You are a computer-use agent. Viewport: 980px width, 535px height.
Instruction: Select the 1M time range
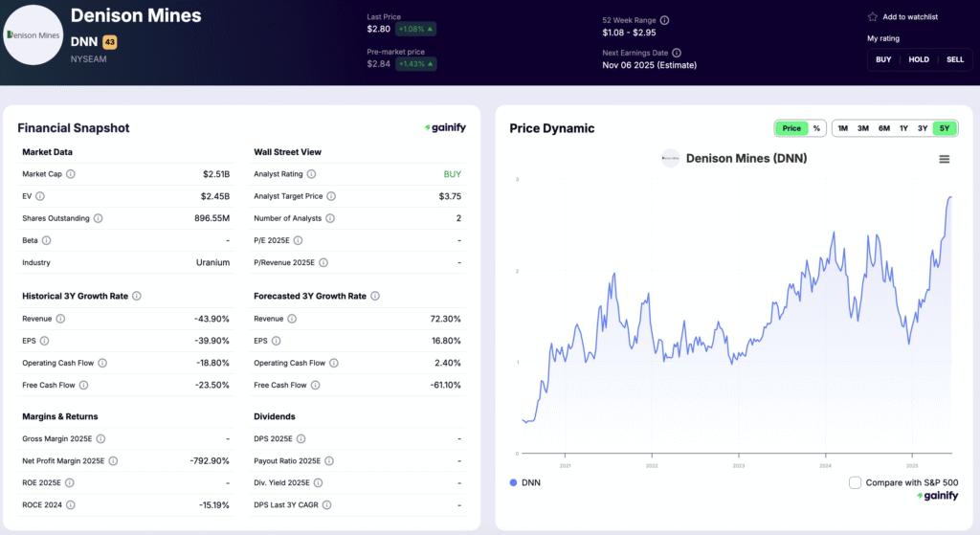pos(843,128)
